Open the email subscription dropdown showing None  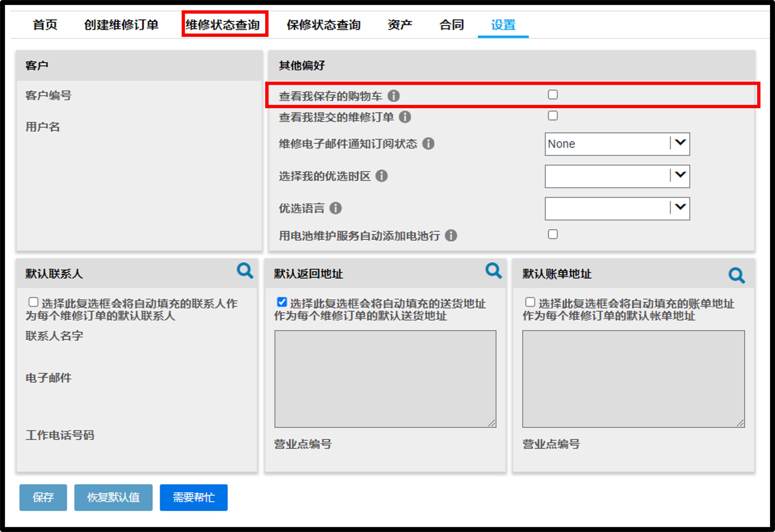pos(617,144)
